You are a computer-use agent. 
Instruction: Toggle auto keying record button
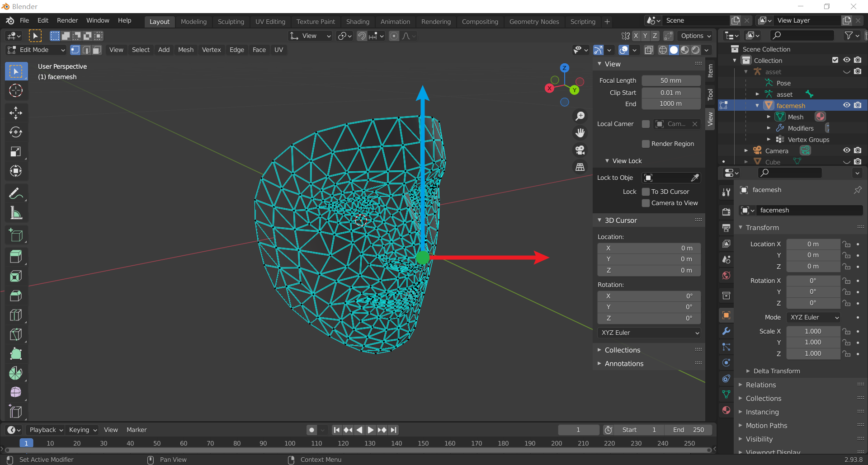click(311, 430)
